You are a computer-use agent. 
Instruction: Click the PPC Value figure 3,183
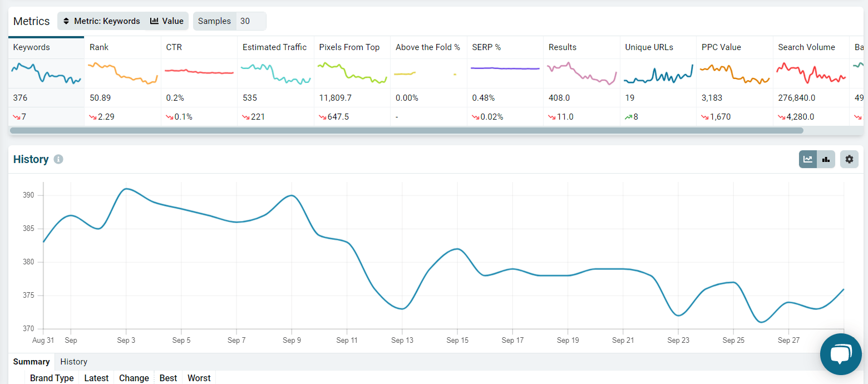pos(712,98)
